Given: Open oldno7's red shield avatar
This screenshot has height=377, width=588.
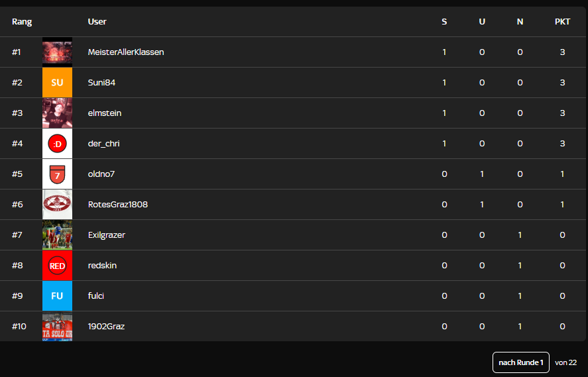Looking at the screenshot, I should [57, 174].
